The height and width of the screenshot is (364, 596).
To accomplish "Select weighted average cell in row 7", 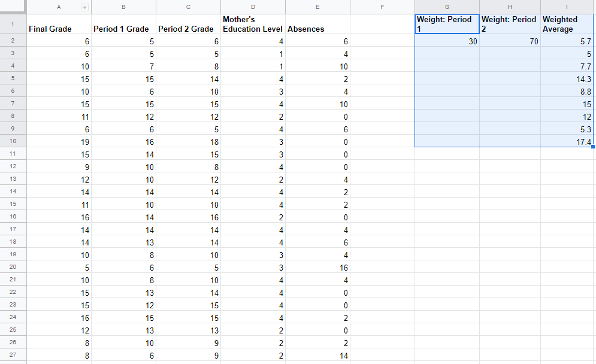I will click(567, 104).
